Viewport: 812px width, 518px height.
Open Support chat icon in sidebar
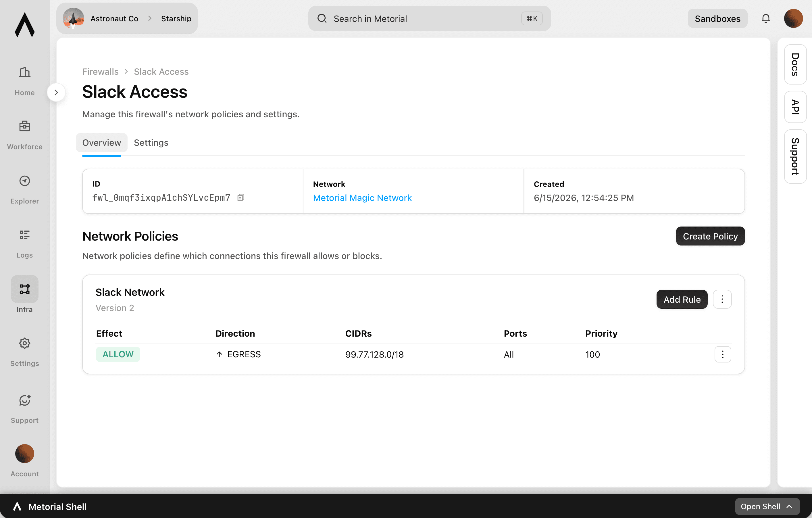pyautogui.click(x=25, y=400)
